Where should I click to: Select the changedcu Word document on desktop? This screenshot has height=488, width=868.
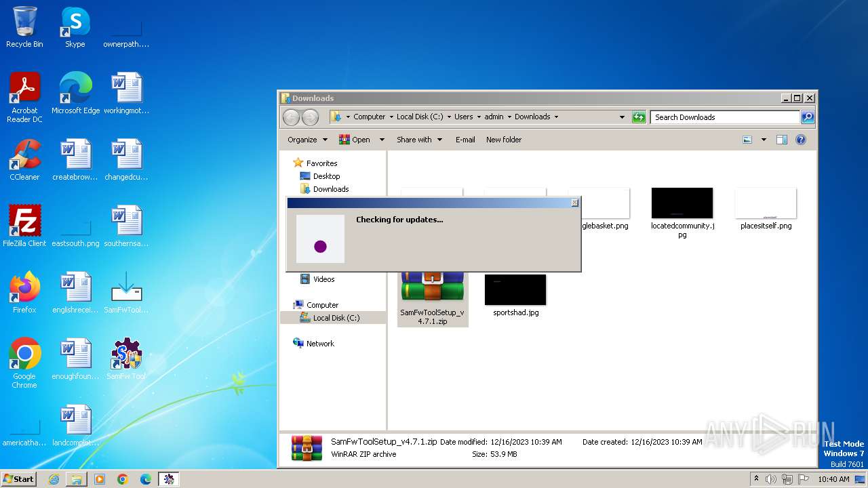click(126, 159)
